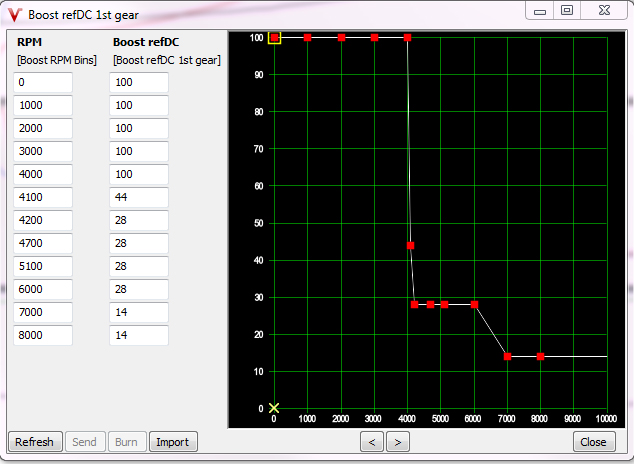Click the RPM input containing 8000
Viewport: 634px width, 464px height.
point(43,335)
